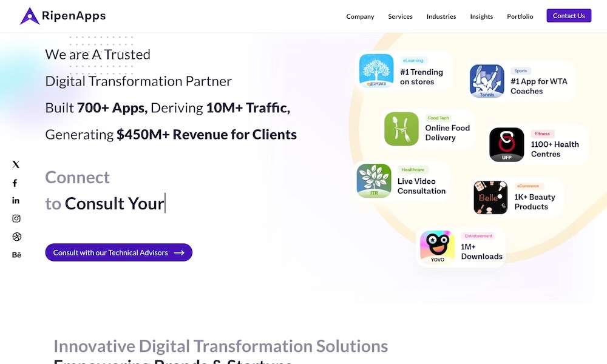Viewport: 607px width, 364px height.
Task: Click the ITR healthcare app icon
Action: point(374,181)
